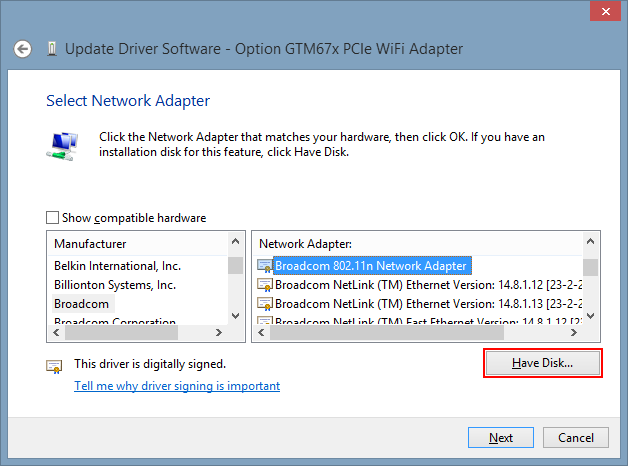
Task: Click the device icon beside the window title
Action: pyautogui.click(x=52, y=49)
